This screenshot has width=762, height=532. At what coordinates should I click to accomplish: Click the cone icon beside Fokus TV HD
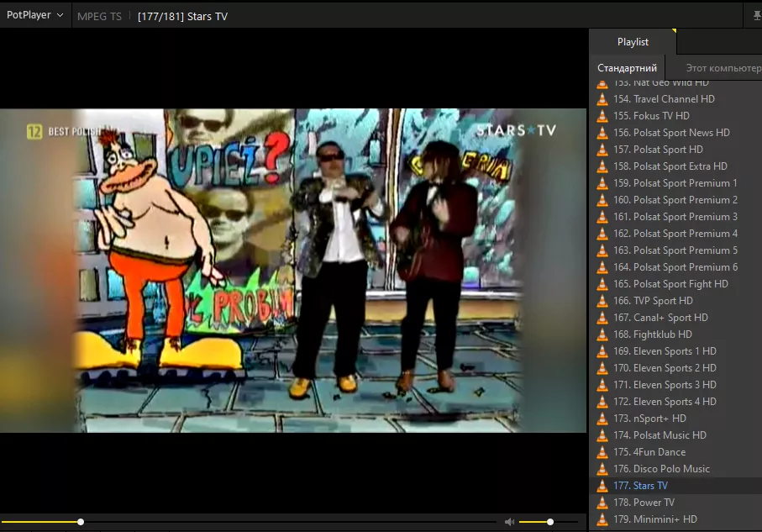pyautogui.click(x=602, y=116)
